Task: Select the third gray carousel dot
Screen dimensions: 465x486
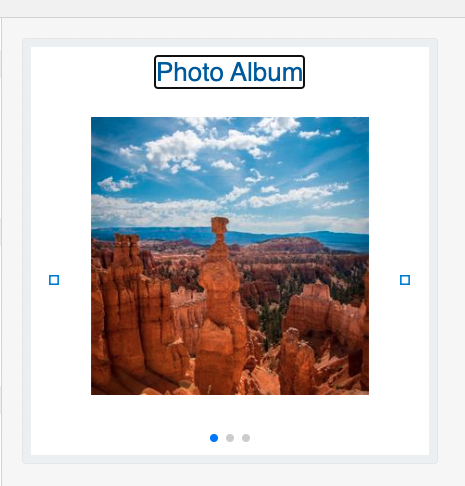Action: click(246, 438)
